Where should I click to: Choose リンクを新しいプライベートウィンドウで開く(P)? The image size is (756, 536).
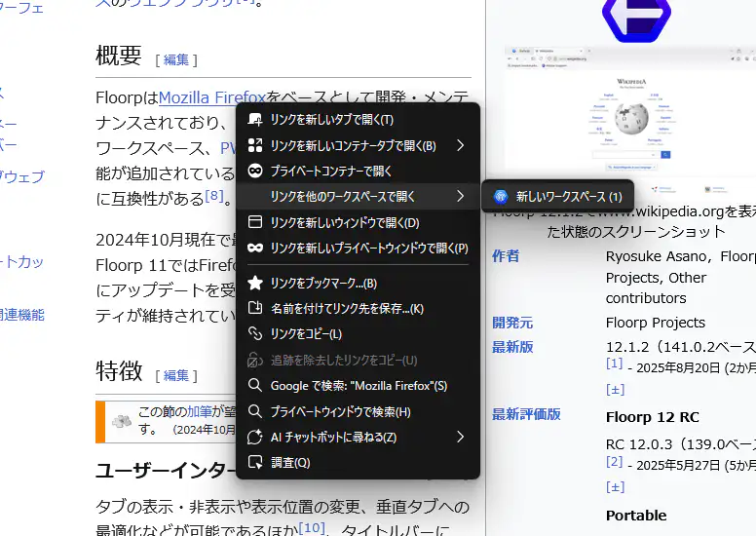click(x=358, y=248)
